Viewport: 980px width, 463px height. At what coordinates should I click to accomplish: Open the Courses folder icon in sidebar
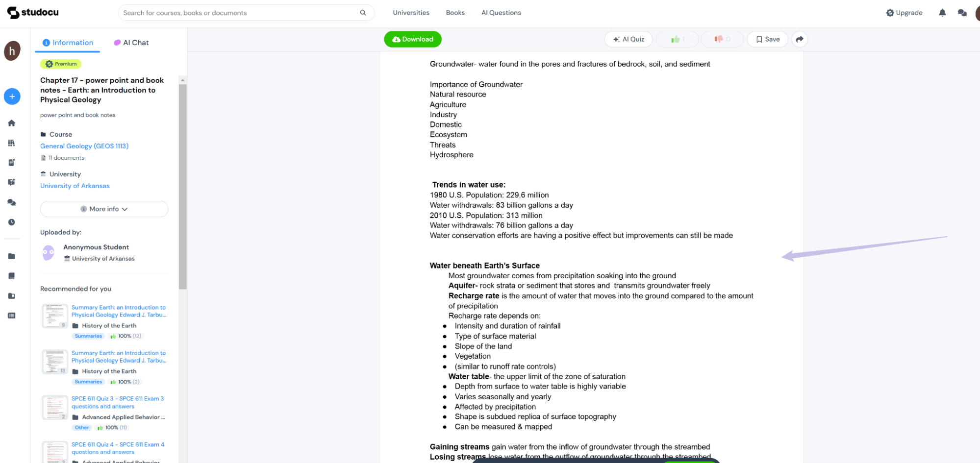12,256
